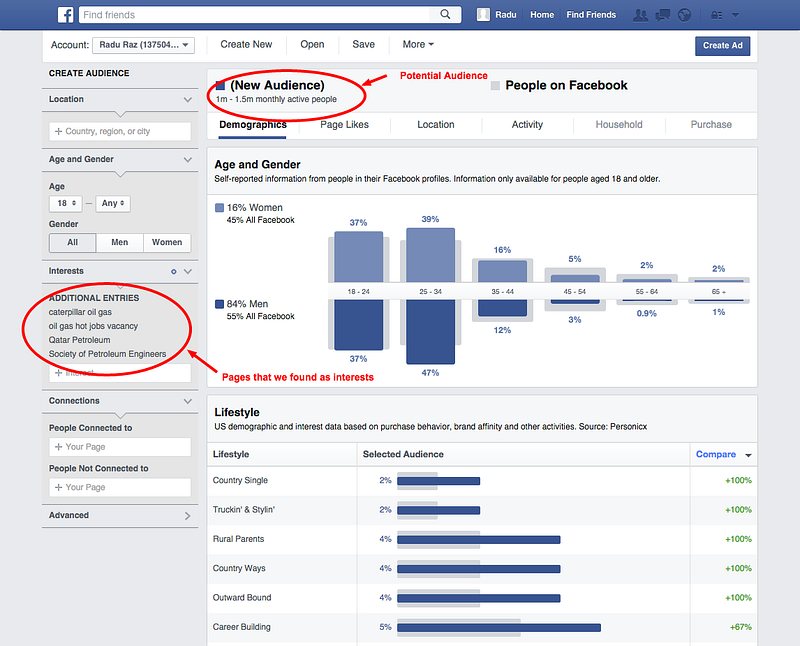The height and width of the screenshot is (646, 800).
Task: Click the Rural Parents lifestyle row
Action: point(482,539)
